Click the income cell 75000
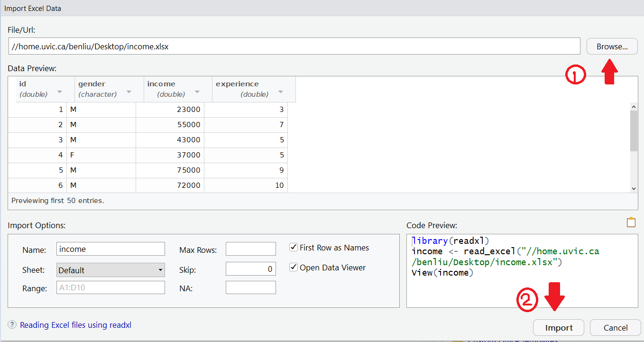The height and width of the screenshot is (342, 644). (x=170, y=170)
